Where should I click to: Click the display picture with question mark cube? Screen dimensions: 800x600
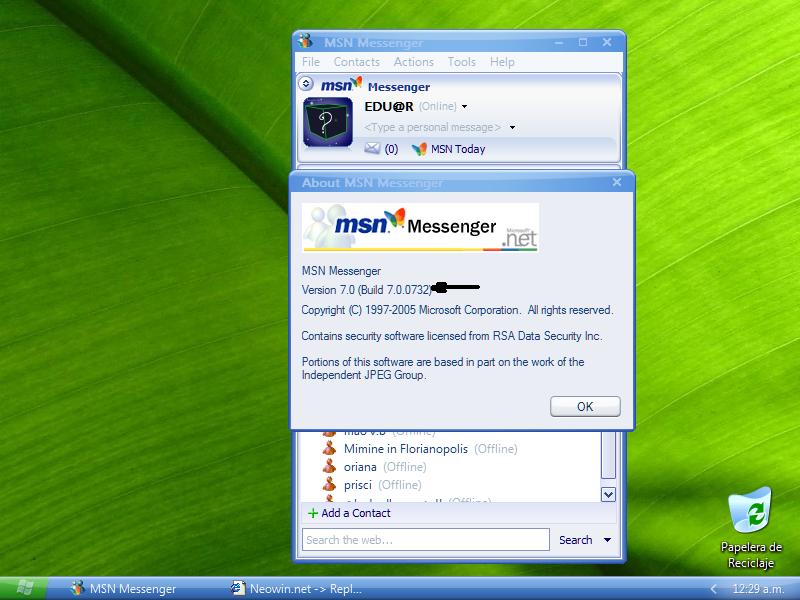(x=328, y=122)
